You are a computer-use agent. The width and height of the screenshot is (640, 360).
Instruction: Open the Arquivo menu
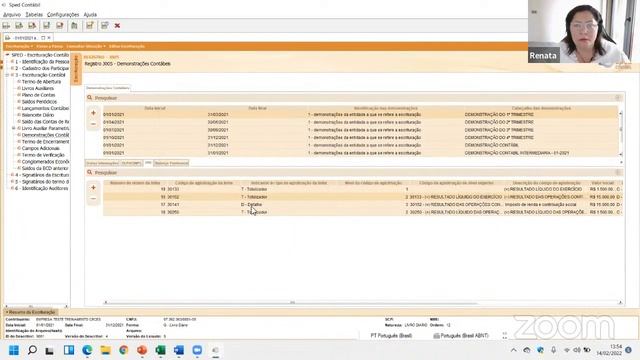[x=12, y=15]
